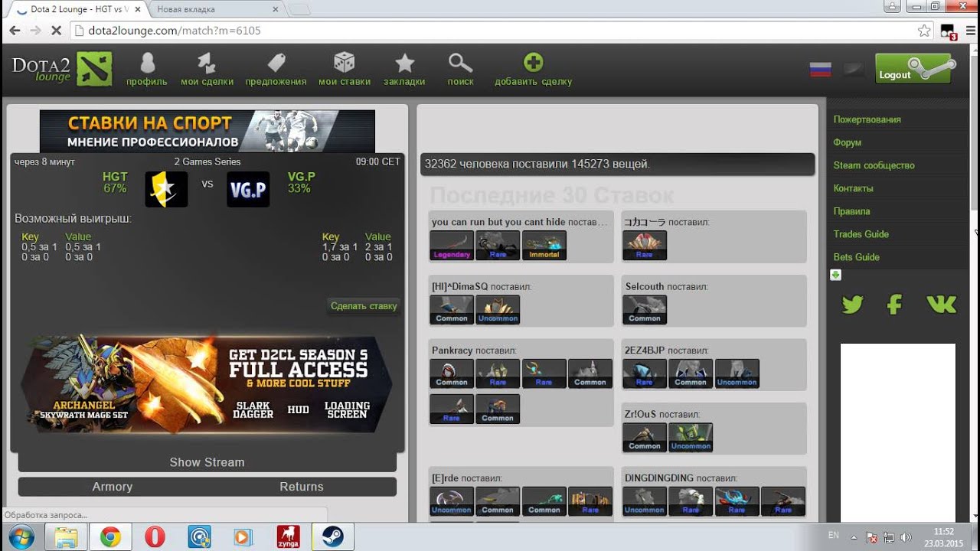The width and height of the screenshot is (980, 551).
Task: Open my bets dice icon (мои ставки)
Action: pos(344,63)
